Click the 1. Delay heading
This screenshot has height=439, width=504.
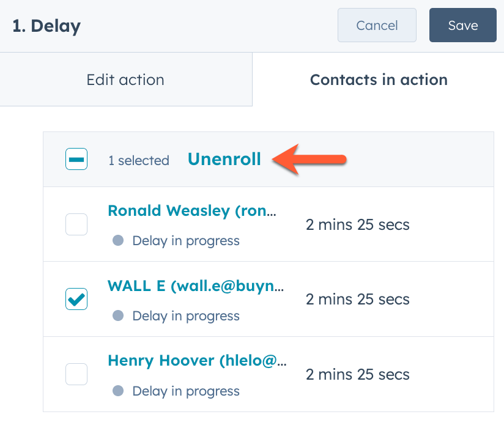click(x=46, y=26)
